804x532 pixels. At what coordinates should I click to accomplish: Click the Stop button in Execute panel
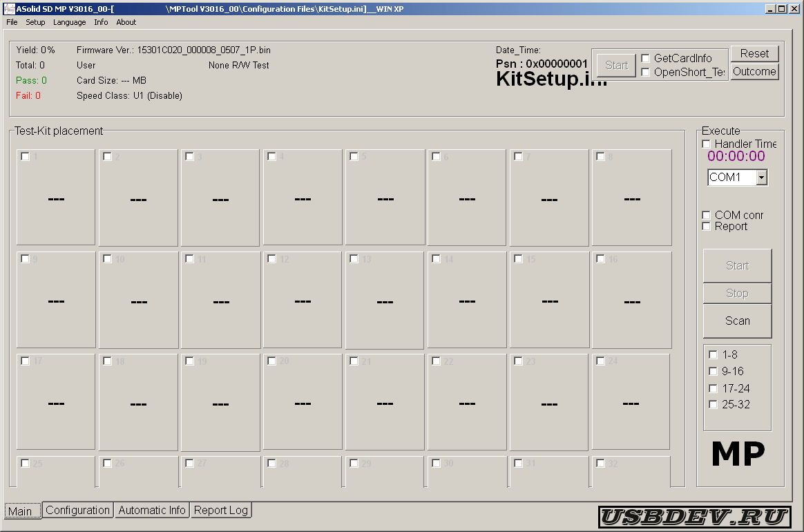pos(737,293)
